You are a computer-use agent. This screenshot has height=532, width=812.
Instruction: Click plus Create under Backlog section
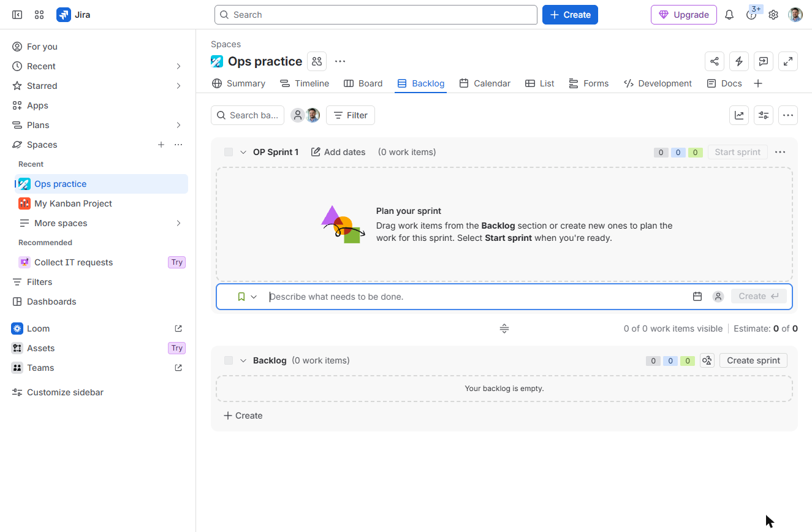pos(243,416)
